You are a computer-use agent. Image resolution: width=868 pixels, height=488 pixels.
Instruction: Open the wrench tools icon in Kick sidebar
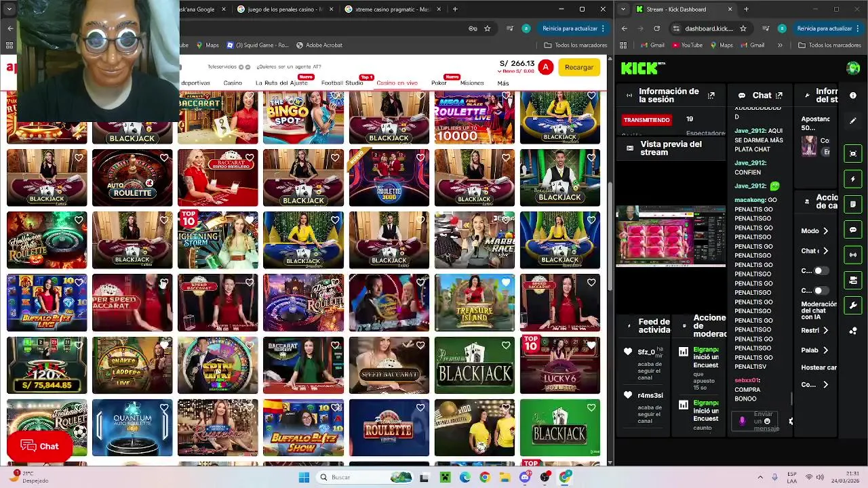(853, 305)
